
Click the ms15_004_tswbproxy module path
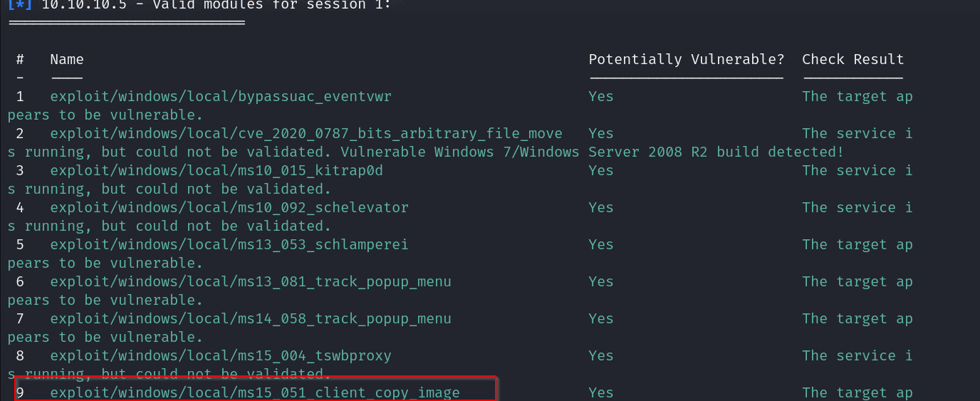[x=221, y=355]
